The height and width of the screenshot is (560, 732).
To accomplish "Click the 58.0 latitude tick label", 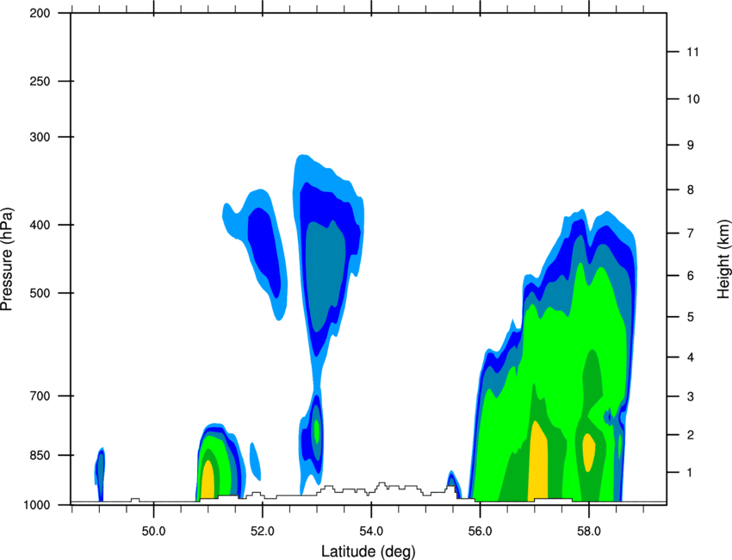I will tap(589, 532).
